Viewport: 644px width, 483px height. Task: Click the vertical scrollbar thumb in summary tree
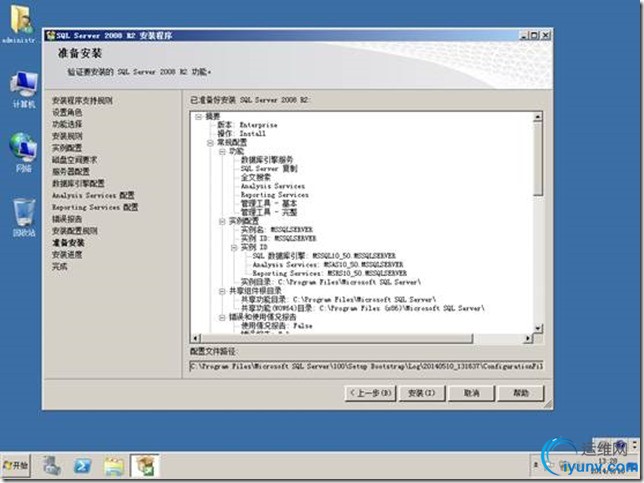[538, 158]
